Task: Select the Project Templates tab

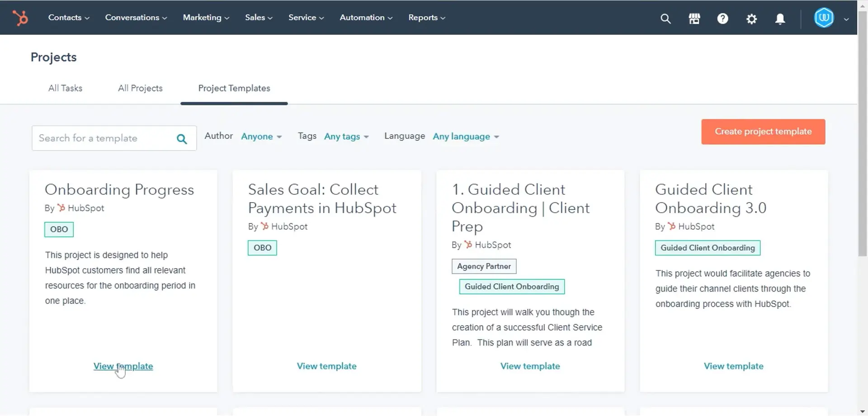Action: tap(234, 88)
